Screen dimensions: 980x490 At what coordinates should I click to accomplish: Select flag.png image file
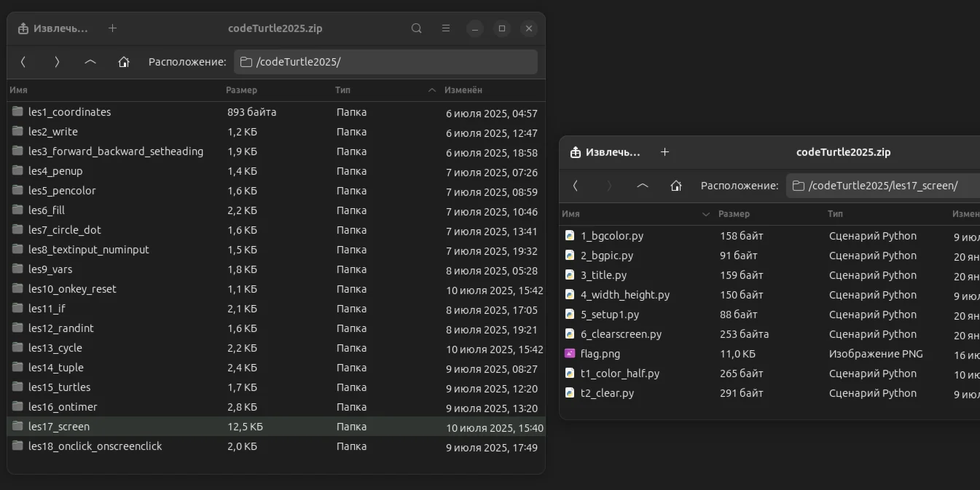point(600,354)
